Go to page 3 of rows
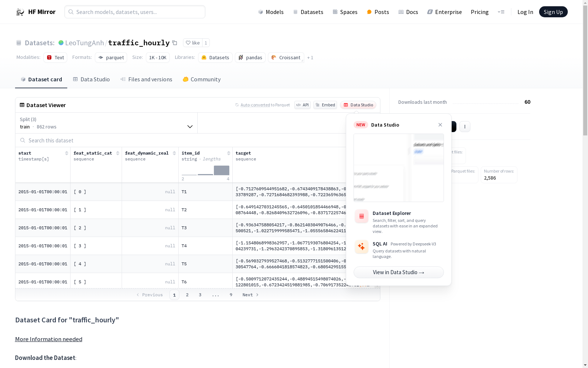 200,295
